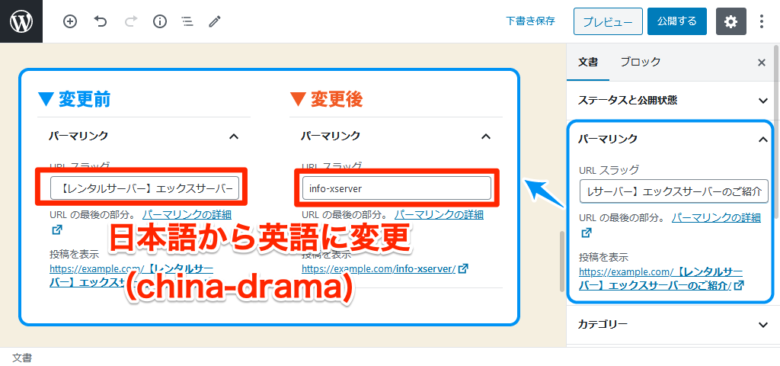The image size is (780, 366).
Task: Click the external-link icon after the sidebar post URL
Action: pyautogui.click(x=739, y=285)
